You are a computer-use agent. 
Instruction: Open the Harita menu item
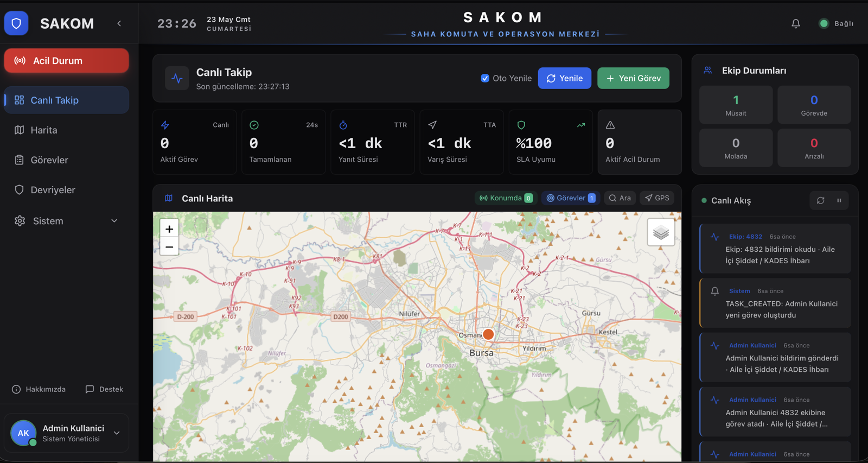pos(66,130)
